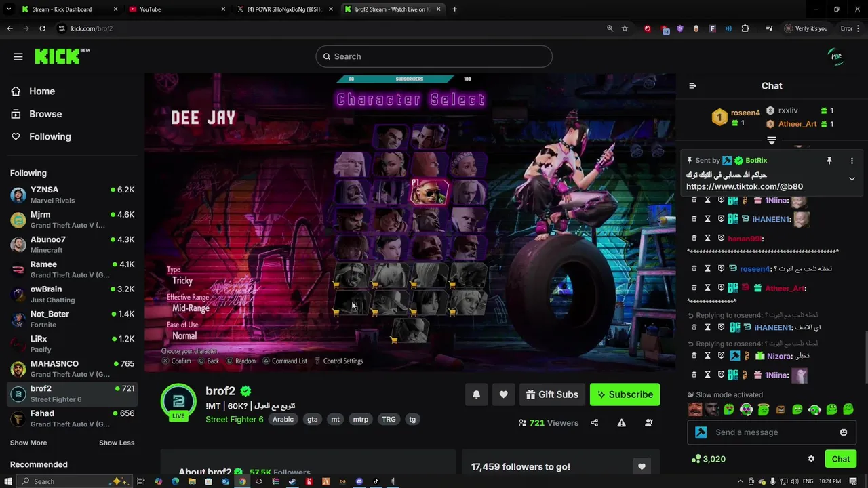Expand the gift leaderboard handle
This screenshot has height=488, width=868.
click(772, 140)
